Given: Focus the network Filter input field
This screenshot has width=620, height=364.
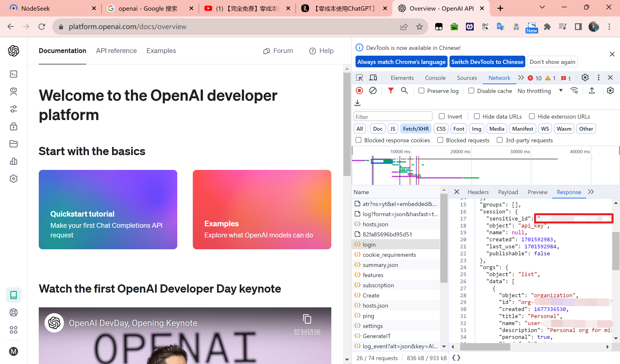Looking at the screenshot, I should [x=393, y=117].
